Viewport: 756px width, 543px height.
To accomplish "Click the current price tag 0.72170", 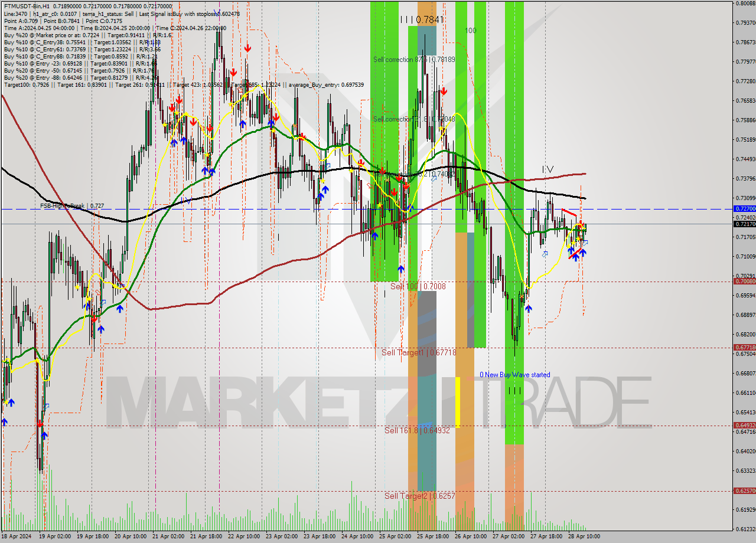I will (744, 224).
